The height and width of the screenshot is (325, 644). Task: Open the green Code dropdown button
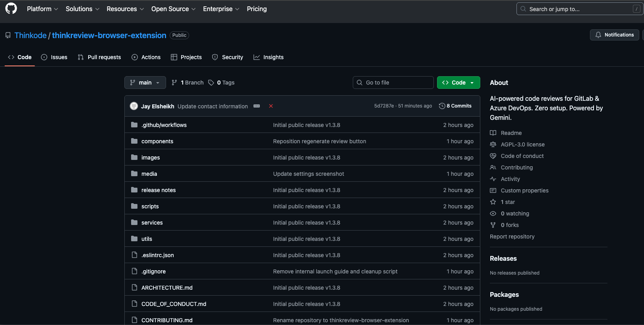458,83
